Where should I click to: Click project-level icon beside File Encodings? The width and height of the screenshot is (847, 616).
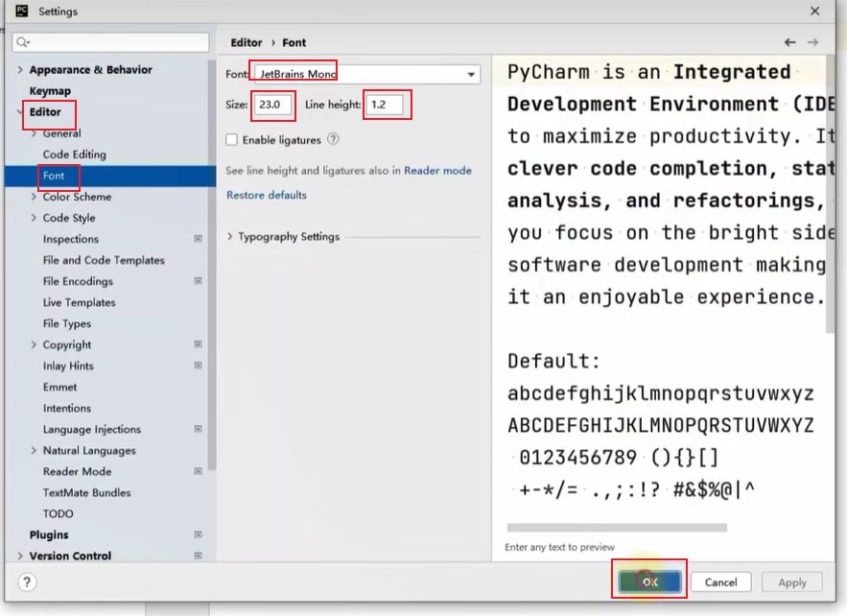(198, 281)
